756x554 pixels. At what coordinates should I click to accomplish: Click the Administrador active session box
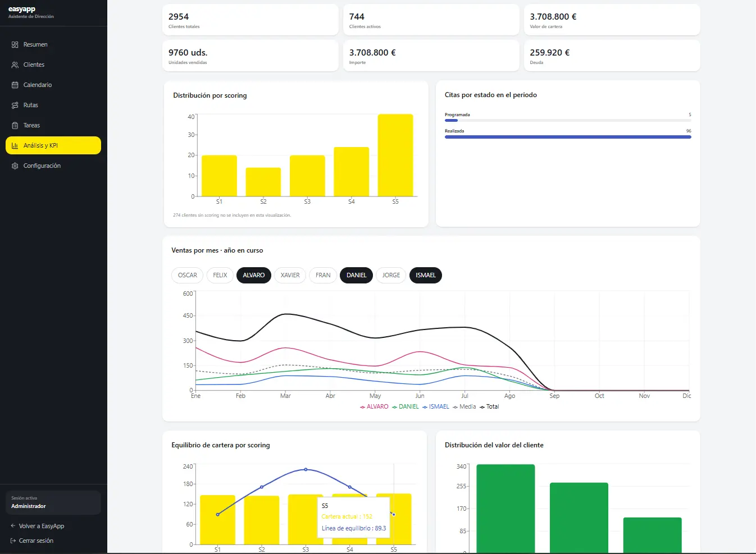point(53,502)
